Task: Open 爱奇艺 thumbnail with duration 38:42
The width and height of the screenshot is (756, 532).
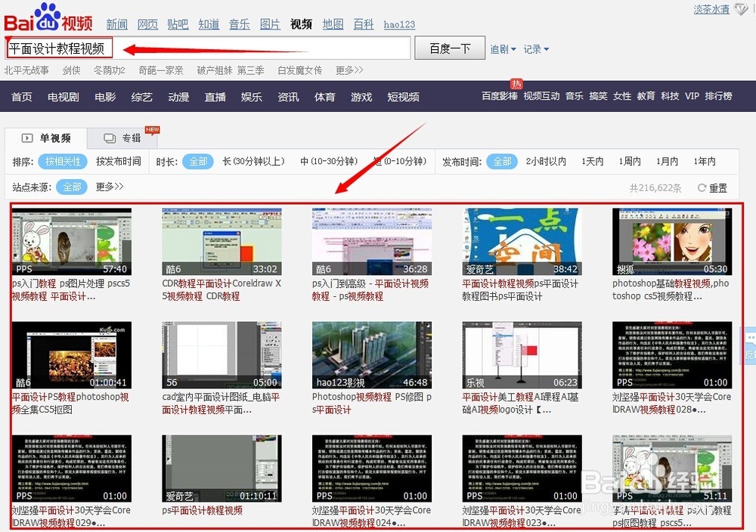Action: pyautogui.click(x=522, y=242)
